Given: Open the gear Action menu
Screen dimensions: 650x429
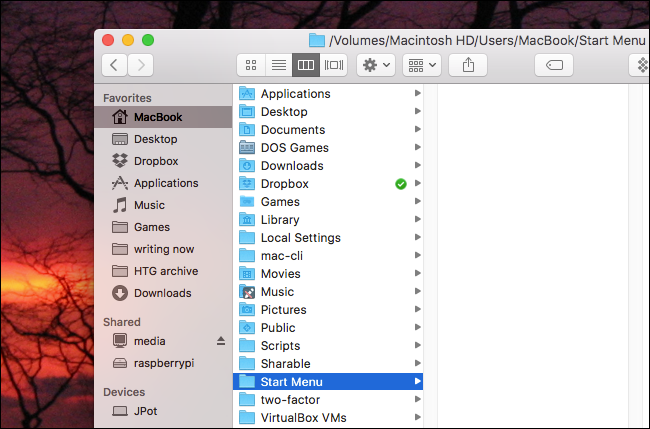Looking at the screenshot, I should tap(376, 65).
